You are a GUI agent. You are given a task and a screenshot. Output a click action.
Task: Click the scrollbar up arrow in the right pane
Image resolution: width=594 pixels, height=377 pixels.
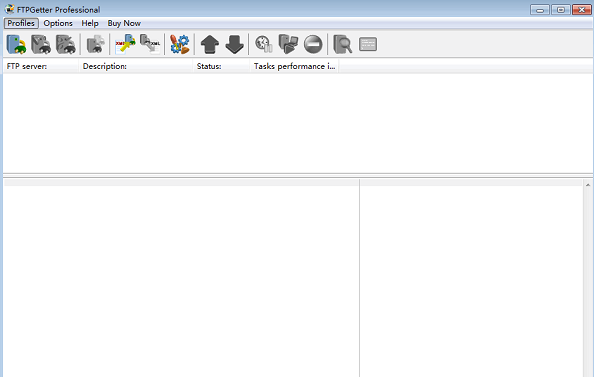[588, 185]
